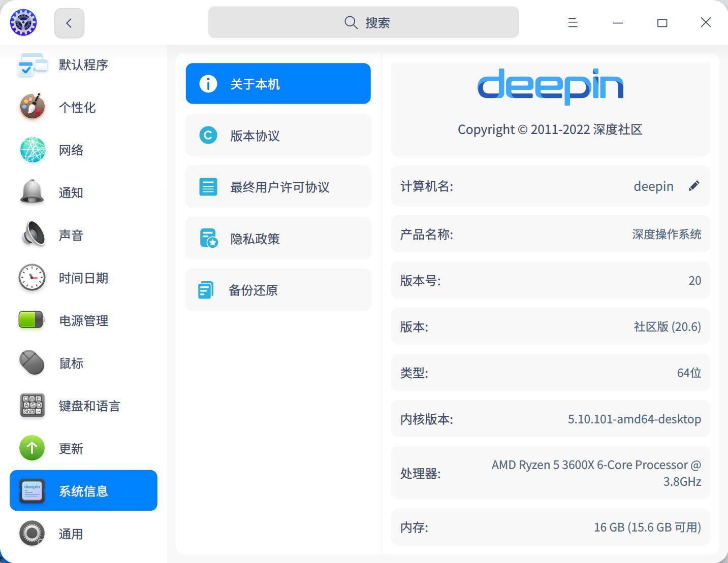This screenshot has height=563, width=728.
Task: Select the 默认程序 default apps icon
Action: click(31, 64)
